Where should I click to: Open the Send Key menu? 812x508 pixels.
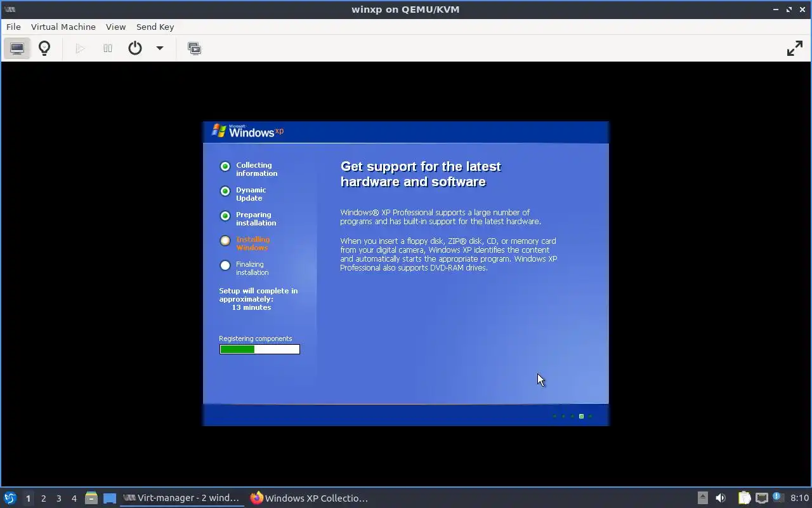coord(155,27)
